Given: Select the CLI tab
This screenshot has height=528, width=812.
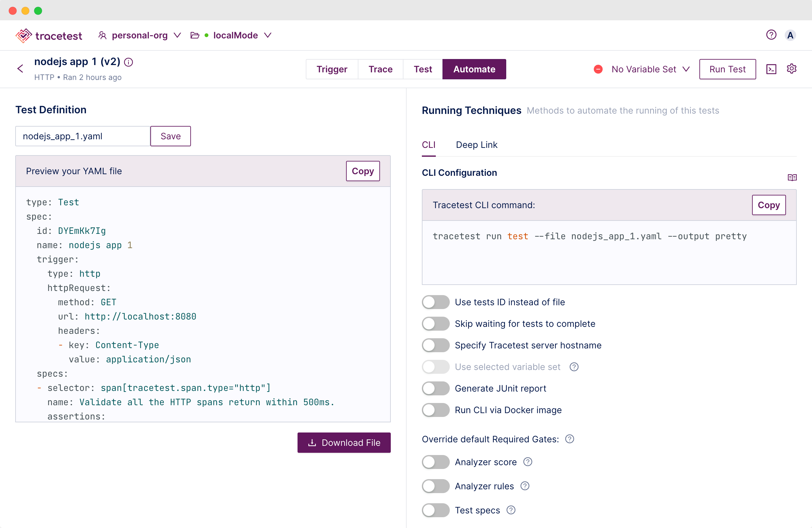Looking at the screenshot, I should click(x=429, y=145).
